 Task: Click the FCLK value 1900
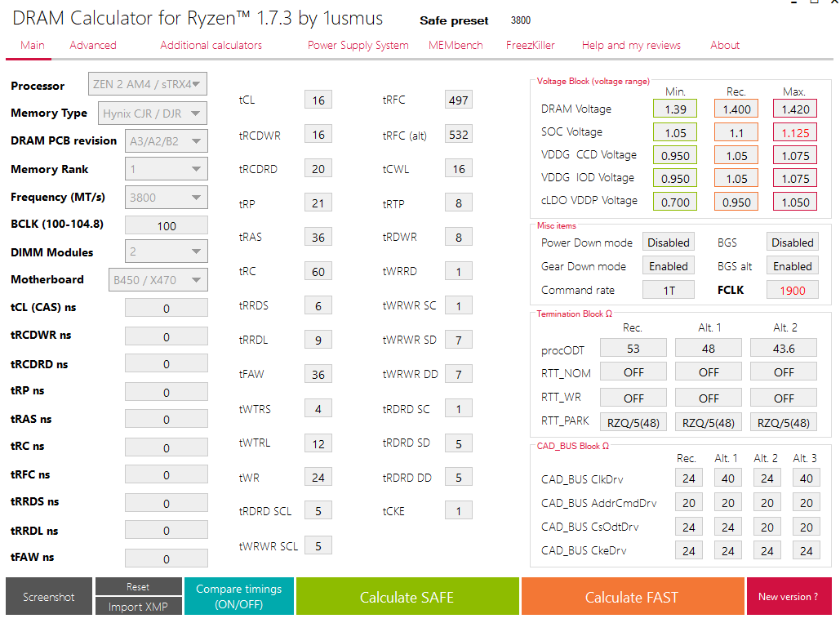(793, 290)
